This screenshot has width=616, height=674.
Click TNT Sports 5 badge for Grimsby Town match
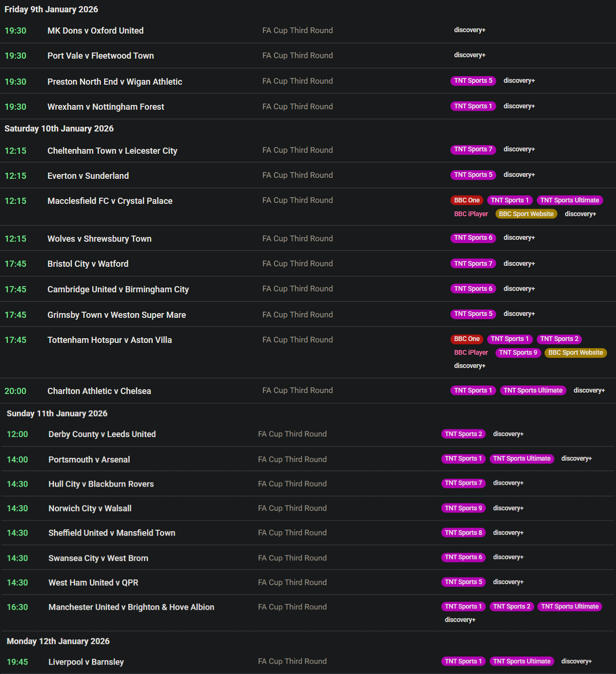pos(473,314)
